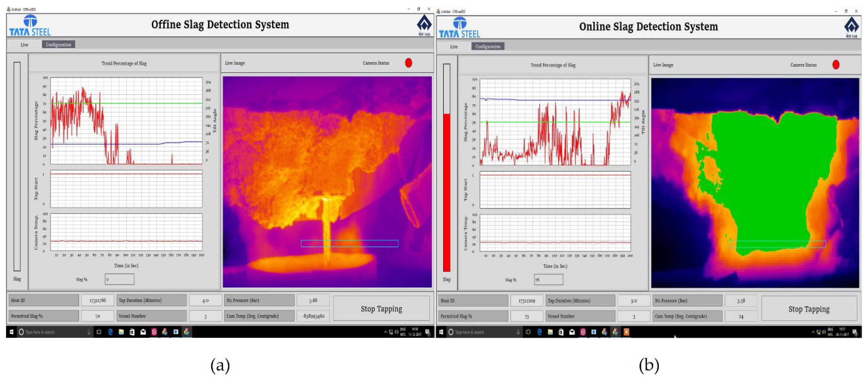Open the Mail icon in Offline window's taskbar
The image size is (868, 382).
coord(143,332)
